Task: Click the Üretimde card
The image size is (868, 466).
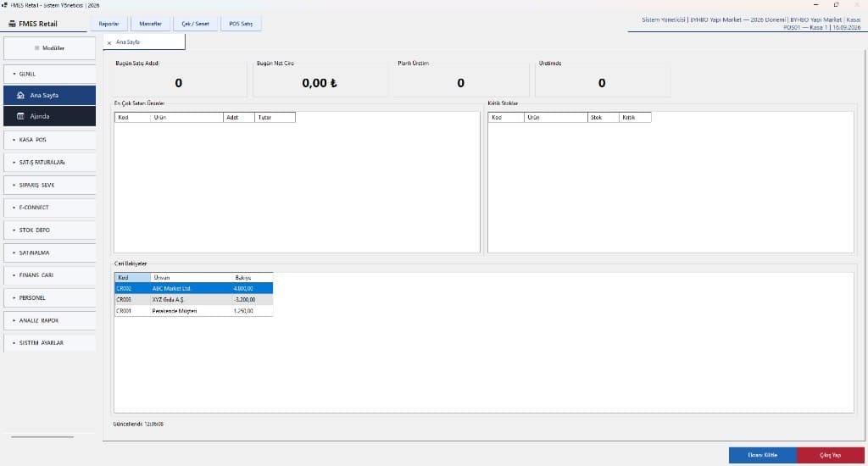Action: point(603,77)
